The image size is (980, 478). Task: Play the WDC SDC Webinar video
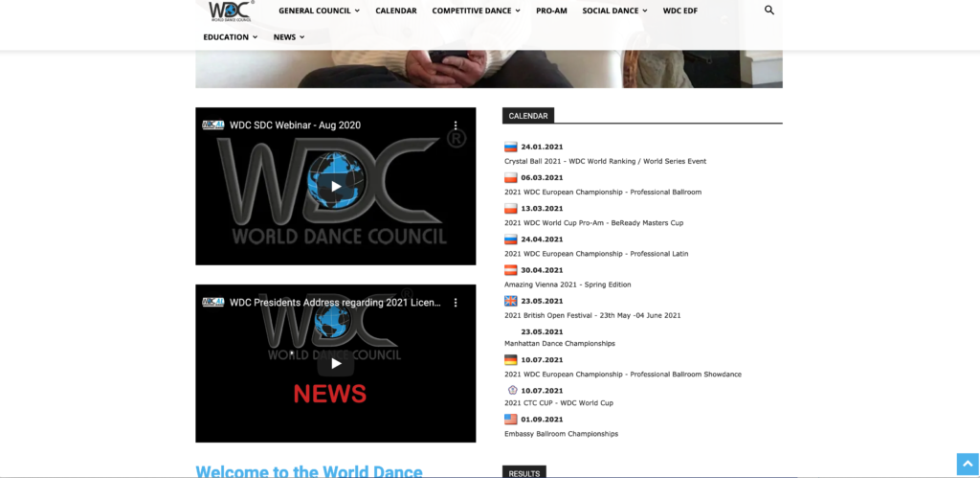336,186
